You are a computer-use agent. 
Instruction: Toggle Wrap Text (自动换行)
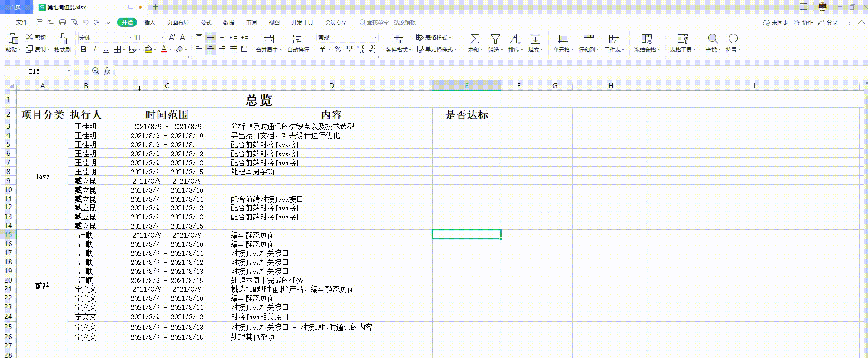tap(298, 39)
